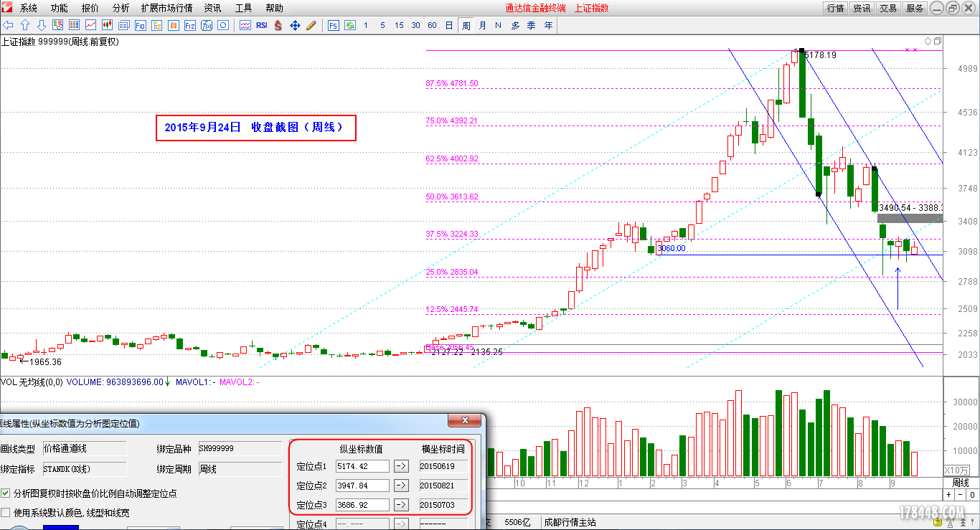Select the 1-minute period
Image resolution: width=980 pixels, height=530 pixels.
coord(366,25)
